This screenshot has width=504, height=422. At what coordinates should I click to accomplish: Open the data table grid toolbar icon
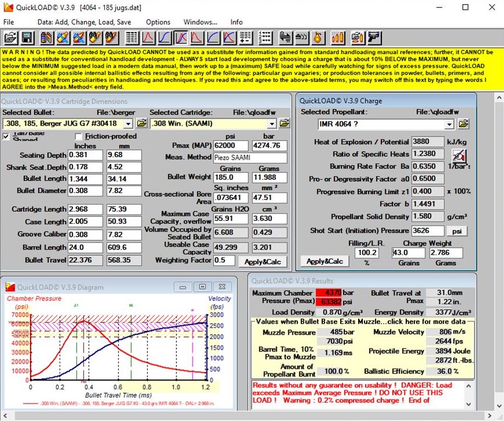tap(132, 38)
